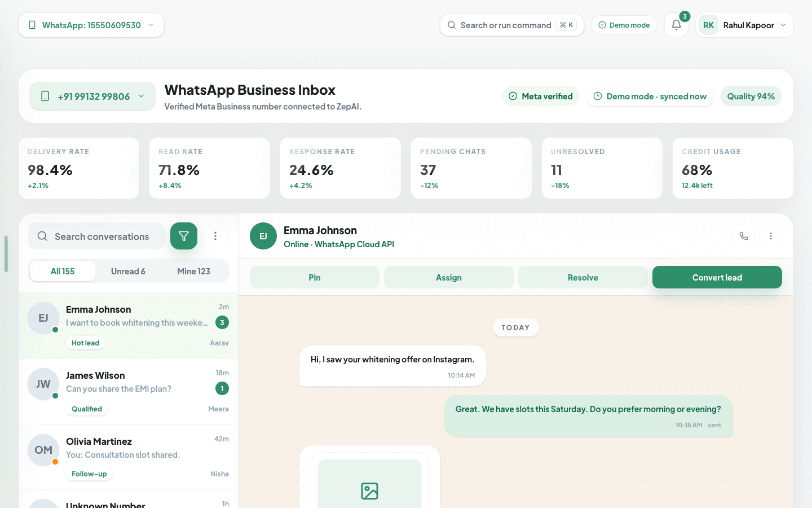
Task: Click the Meta verified badge
Action: (540, 96)
